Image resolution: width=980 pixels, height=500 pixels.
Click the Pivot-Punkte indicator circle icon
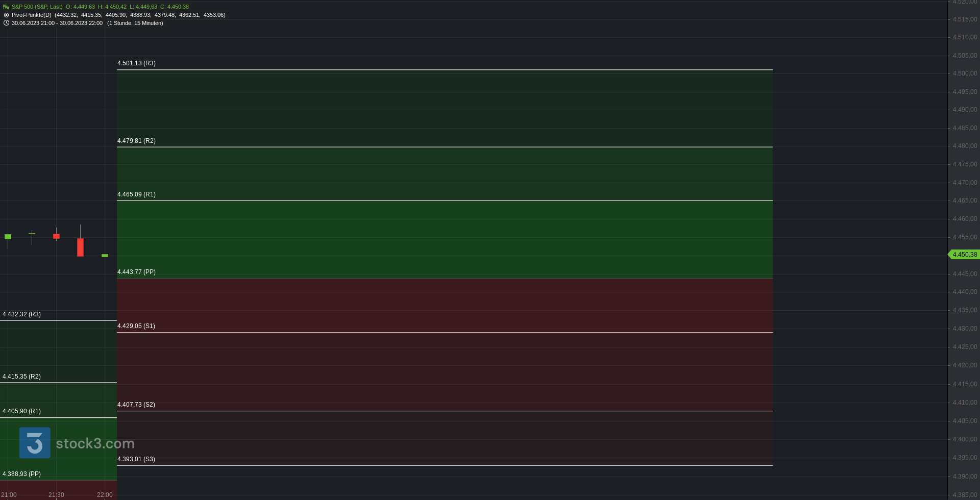[6, 15]
